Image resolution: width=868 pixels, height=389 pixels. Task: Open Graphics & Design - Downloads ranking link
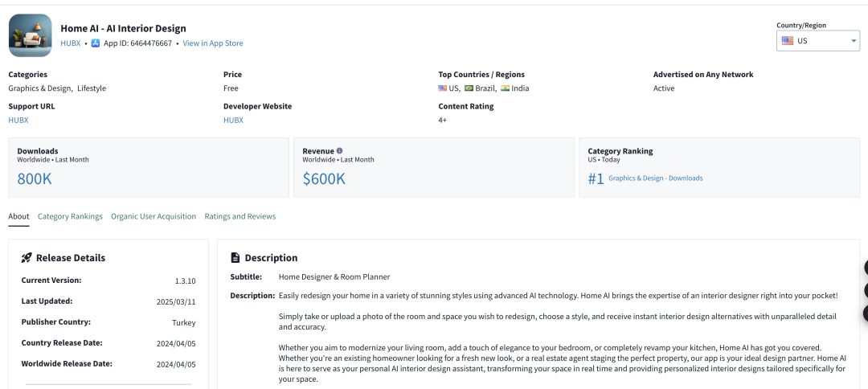coord(656,178)
